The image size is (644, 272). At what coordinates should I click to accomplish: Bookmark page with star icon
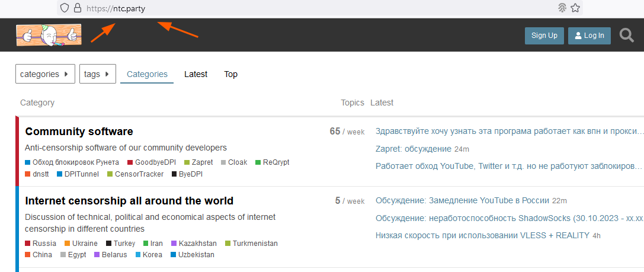coord(575,8)
